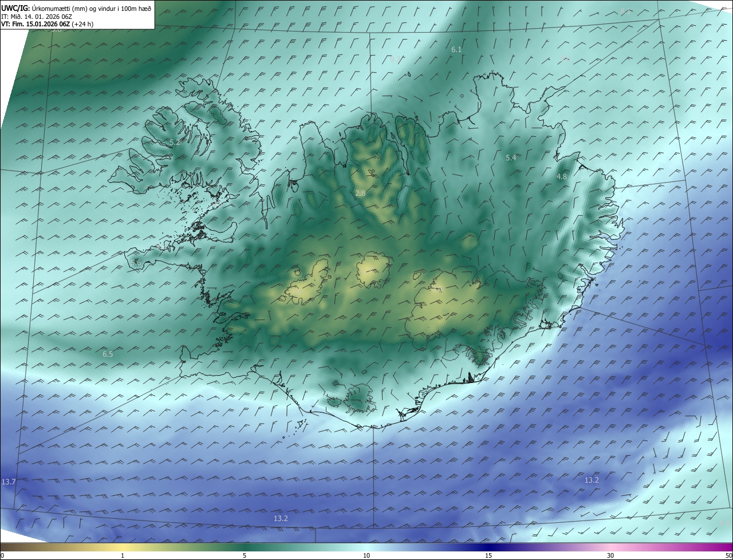733x560 pixels.
Task: Click the 1 tick label on the color scale
Action: click(123, 555)
